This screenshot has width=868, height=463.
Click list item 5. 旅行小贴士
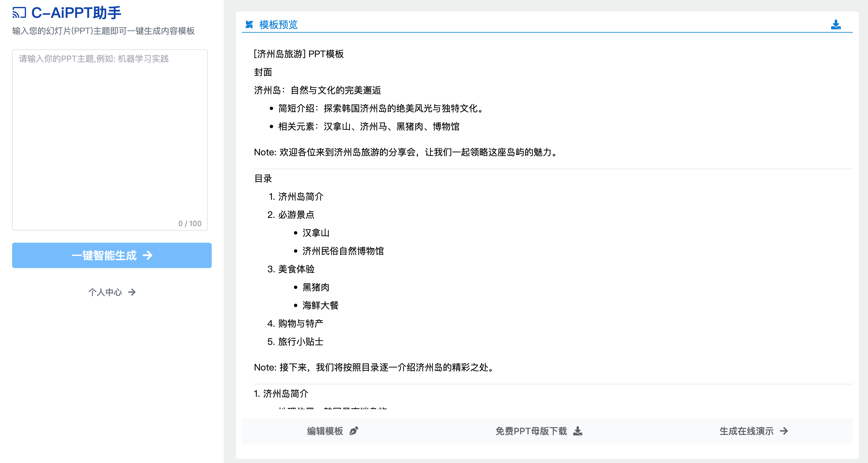(295, 342)
